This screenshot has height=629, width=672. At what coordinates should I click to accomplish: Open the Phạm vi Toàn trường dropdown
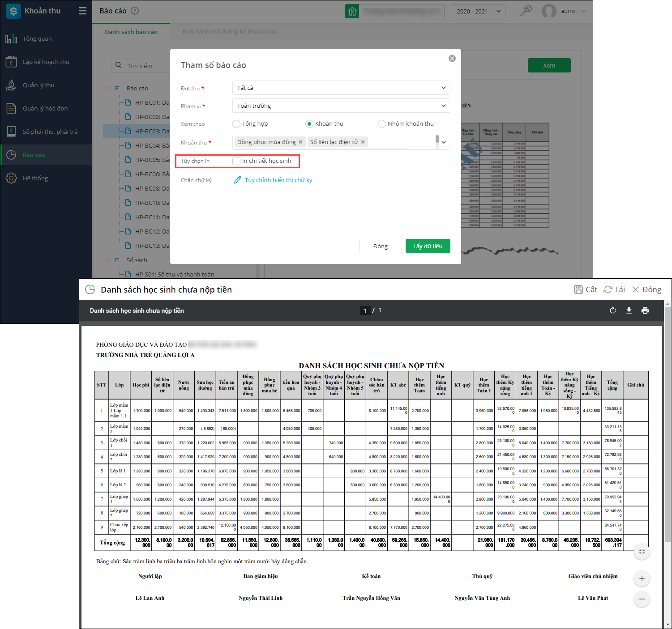point(341,106)
